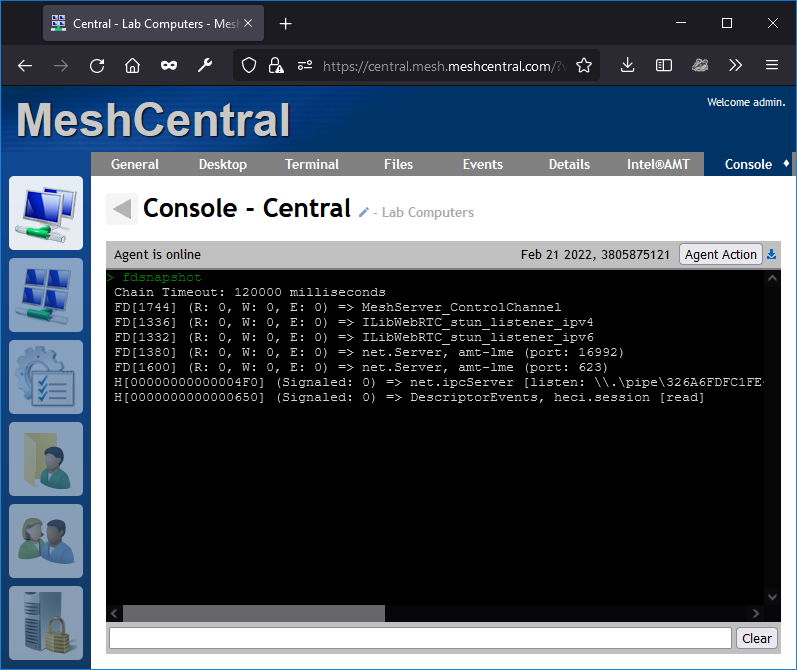Reload the page with the refresh icon

point(97,66)
